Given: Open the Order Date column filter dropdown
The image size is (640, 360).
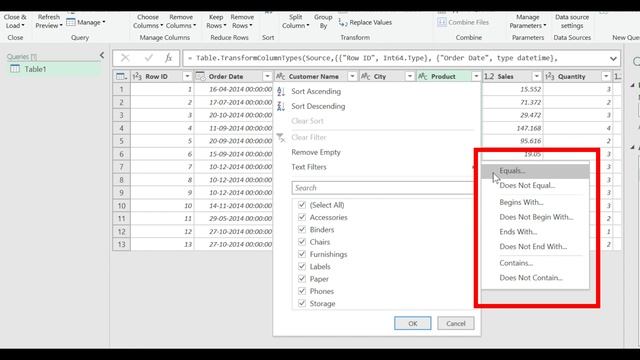Looking at the screenshot, I should click(x=267, y=76).
